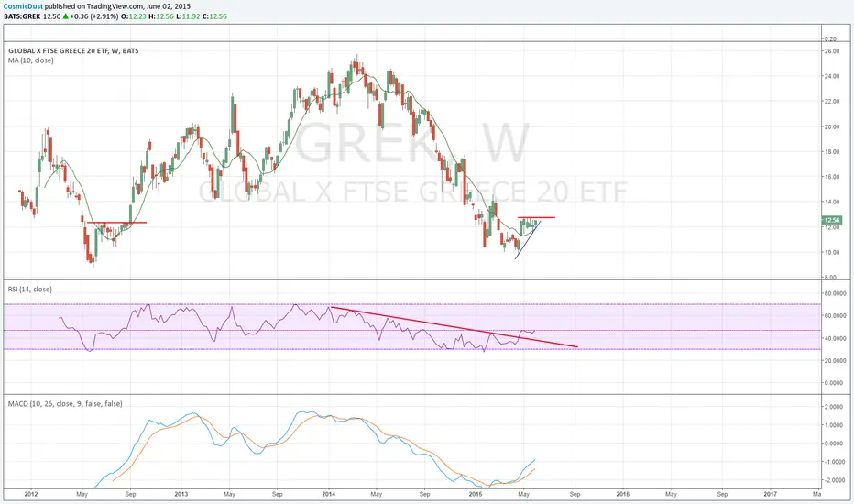Click the 20.0000 RSI axis label
Viewport: 854px width, 504px height.
tap(835, 361)
